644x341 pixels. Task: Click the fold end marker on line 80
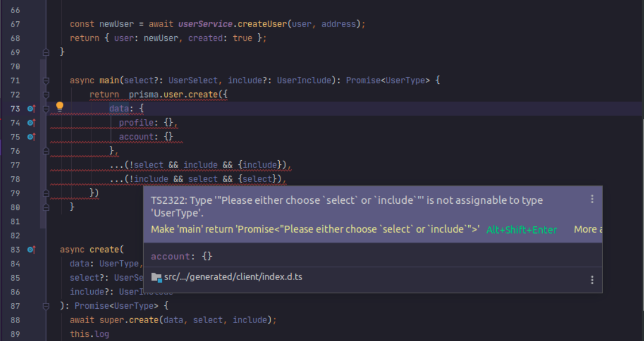[46, 207]
